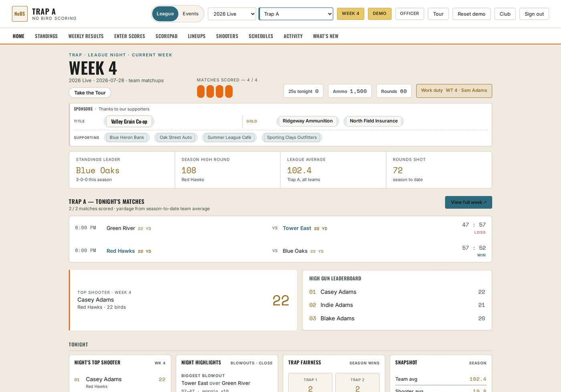Click the WEEK 4 badge button
Image resolution: width=561 pixels, height=392 pixels.
pos(351,14)
